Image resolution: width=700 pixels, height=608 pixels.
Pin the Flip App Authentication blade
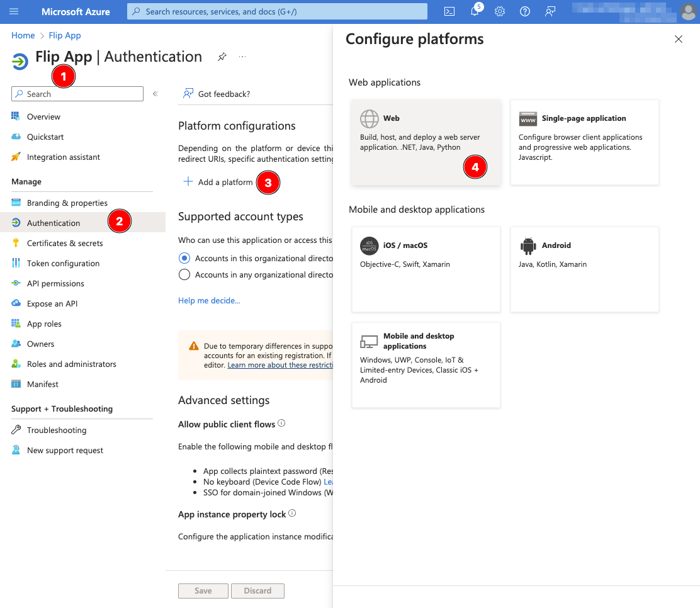point(222,57)
